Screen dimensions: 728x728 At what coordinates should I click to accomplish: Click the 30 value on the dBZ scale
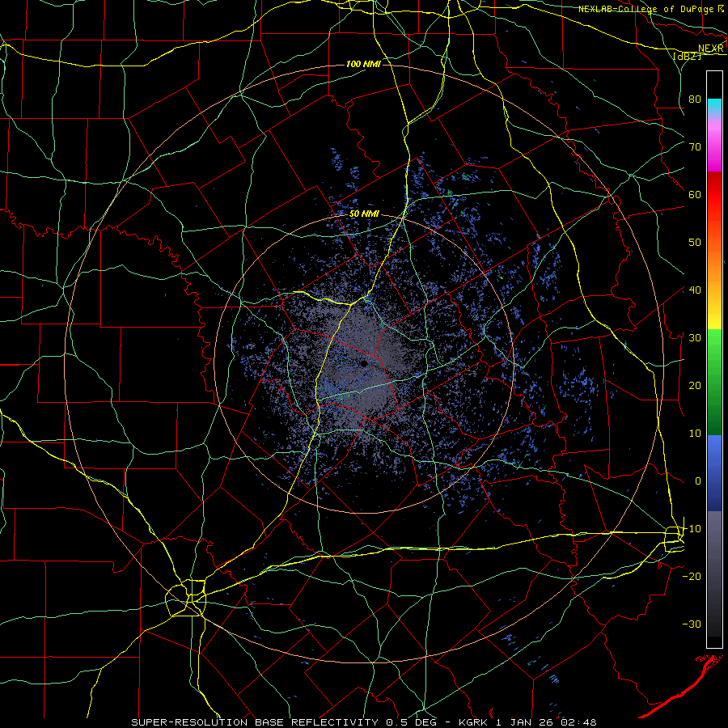point(695,338)
